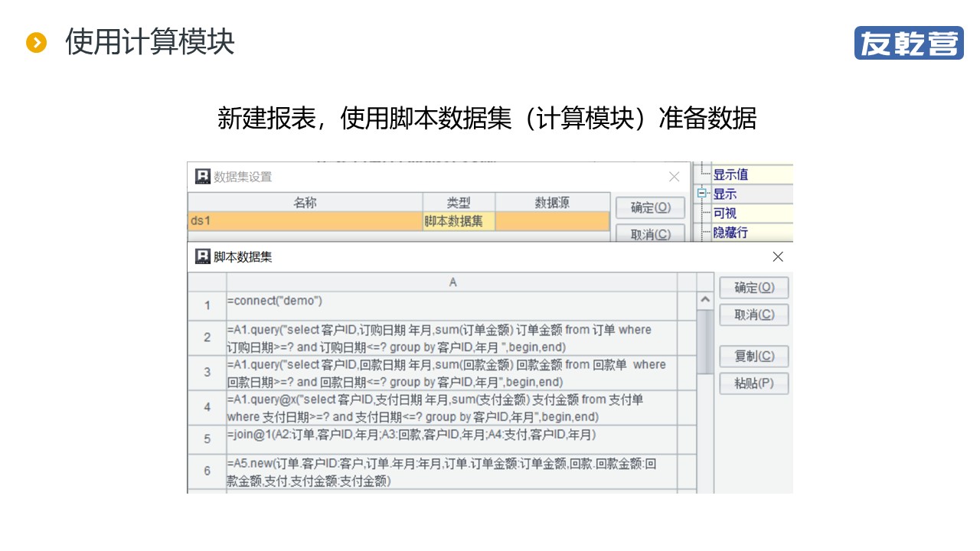
Task: Collapse the 显示 tree node
Action: click(701, 194)
